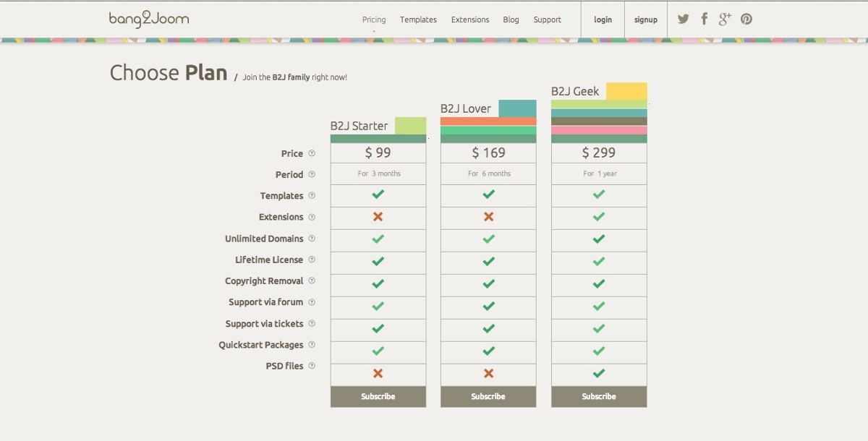Viewport: 868px width, 441px height.
Task: Click the login link
Action: 603,20
